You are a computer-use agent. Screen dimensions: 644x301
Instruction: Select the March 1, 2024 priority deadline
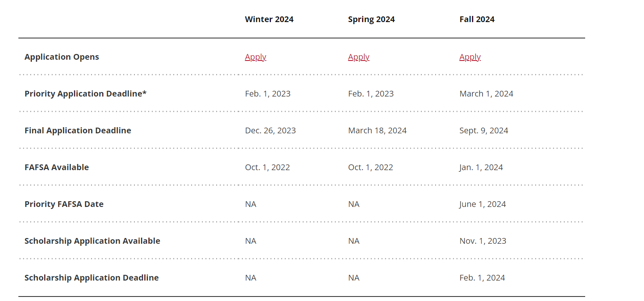click(486, 94)
